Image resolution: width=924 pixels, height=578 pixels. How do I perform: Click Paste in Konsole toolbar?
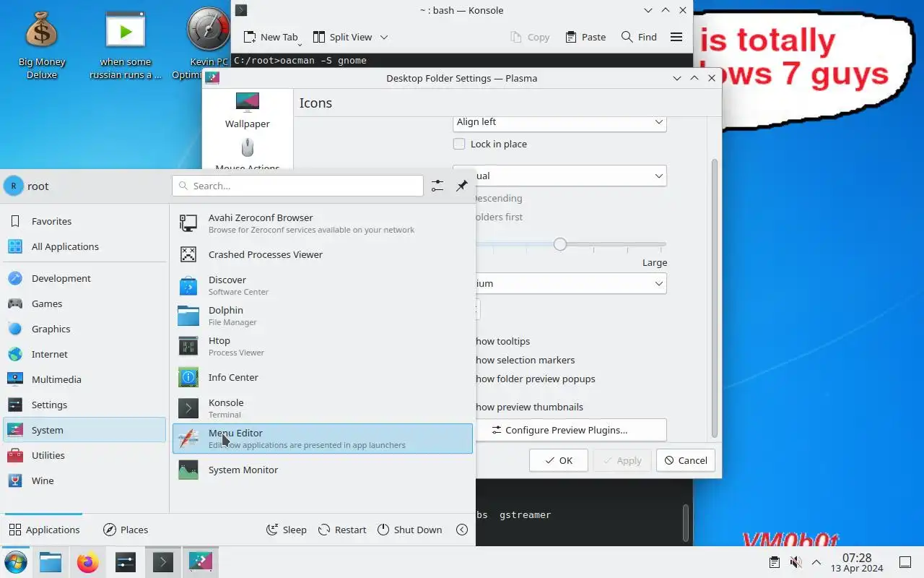click(x=585, y=37)
